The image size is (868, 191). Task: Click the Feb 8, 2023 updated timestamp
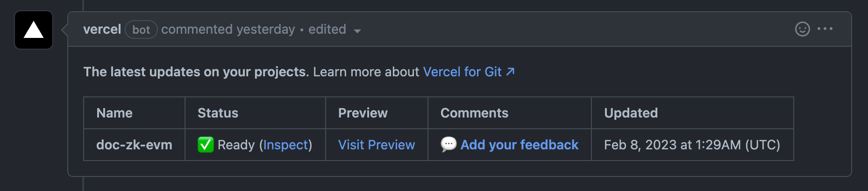(x=692, y=145)
